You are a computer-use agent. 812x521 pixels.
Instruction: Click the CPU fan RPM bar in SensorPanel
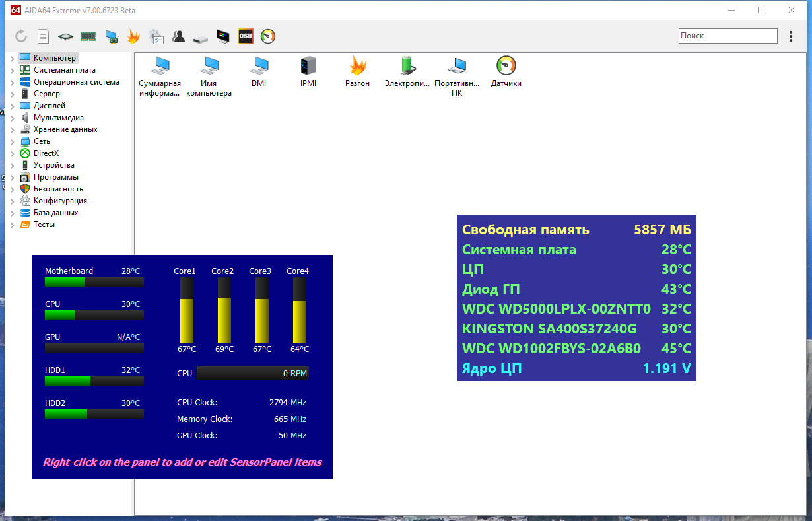point(253,374)
